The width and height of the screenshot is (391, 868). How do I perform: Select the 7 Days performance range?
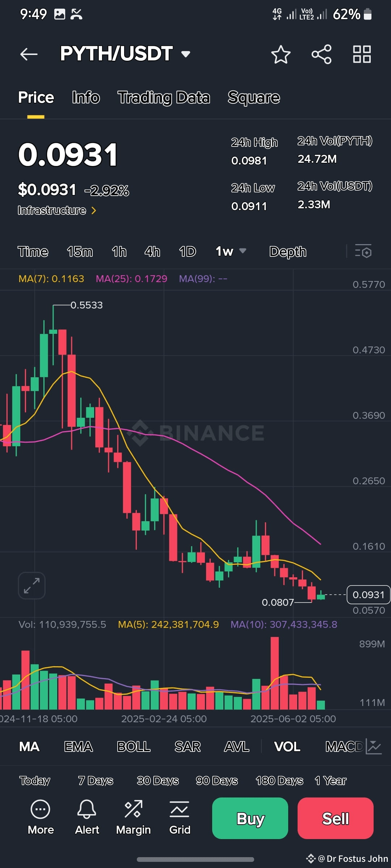point(96,780)
